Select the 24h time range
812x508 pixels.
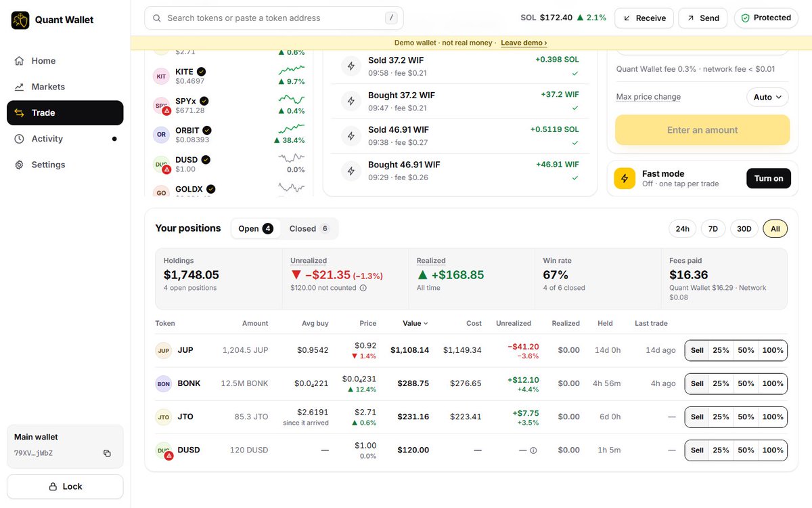click(x=683, y=229)
